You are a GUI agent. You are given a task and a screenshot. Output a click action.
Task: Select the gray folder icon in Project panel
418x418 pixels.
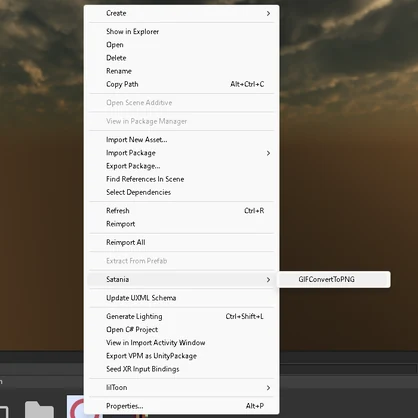(x=39, y=409)
